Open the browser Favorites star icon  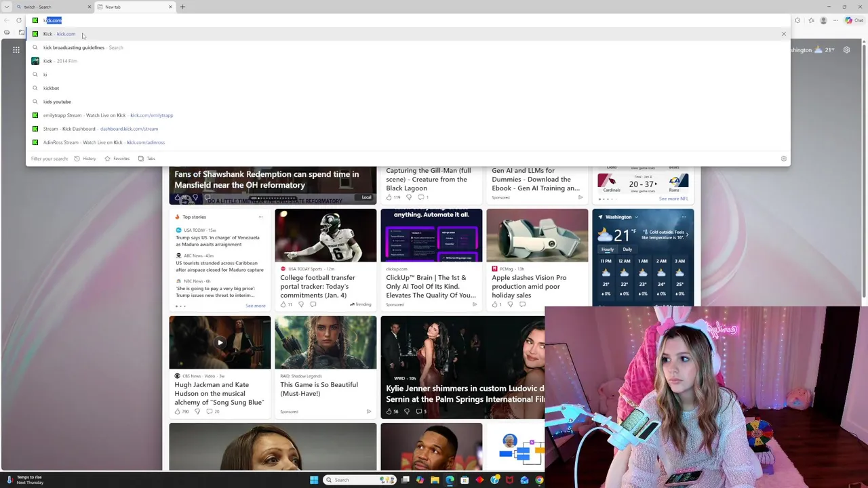(x=810, y=20)
